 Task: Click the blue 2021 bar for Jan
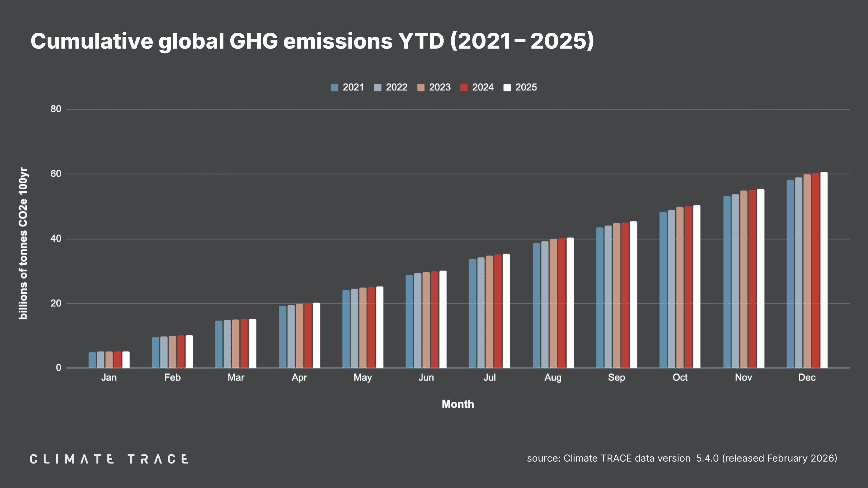coord(92,360)
